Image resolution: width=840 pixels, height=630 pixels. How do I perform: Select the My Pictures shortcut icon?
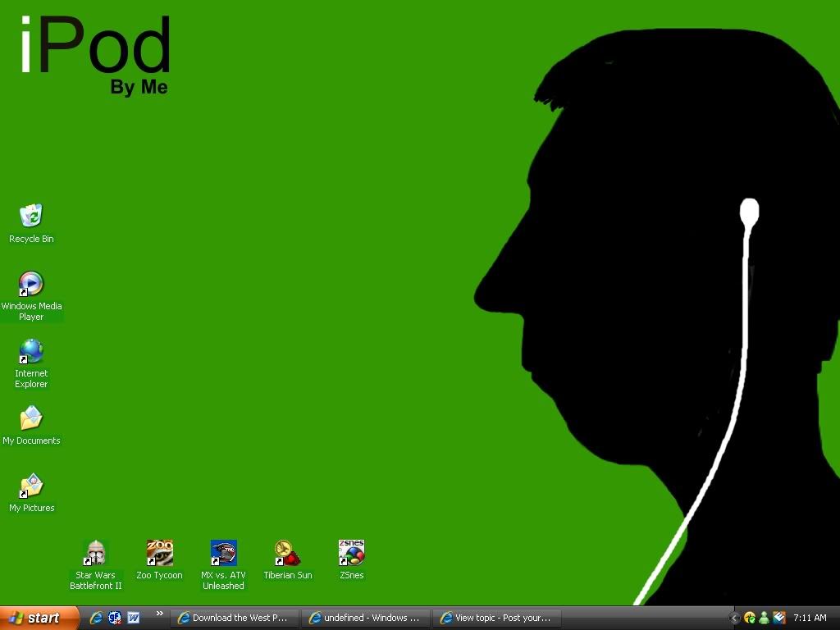(31, 486)
